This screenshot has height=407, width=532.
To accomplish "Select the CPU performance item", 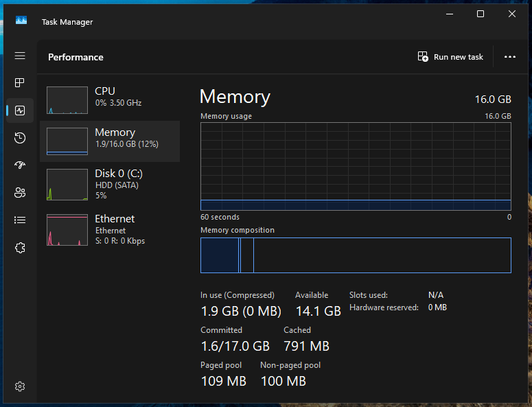I will [x=110, y=100].
